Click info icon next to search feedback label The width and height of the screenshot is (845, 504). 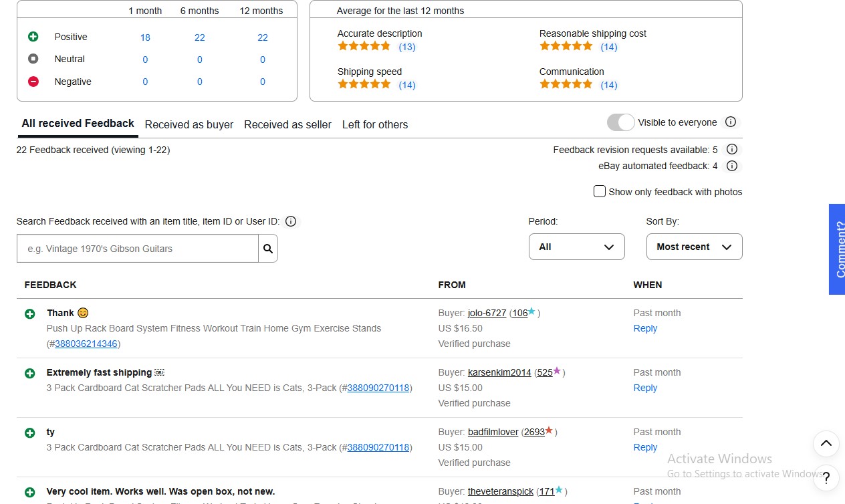coord(291,221)
